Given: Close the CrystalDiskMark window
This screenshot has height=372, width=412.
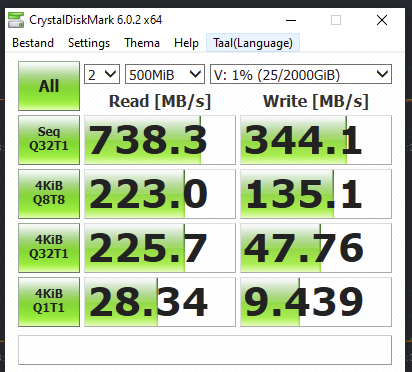Looking at the screenshot, I should pos(382,20).
